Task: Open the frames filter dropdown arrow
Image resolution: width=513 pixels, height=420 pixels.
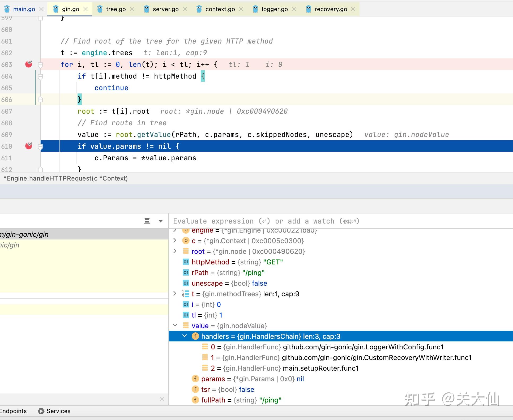Action: (161, 221)
